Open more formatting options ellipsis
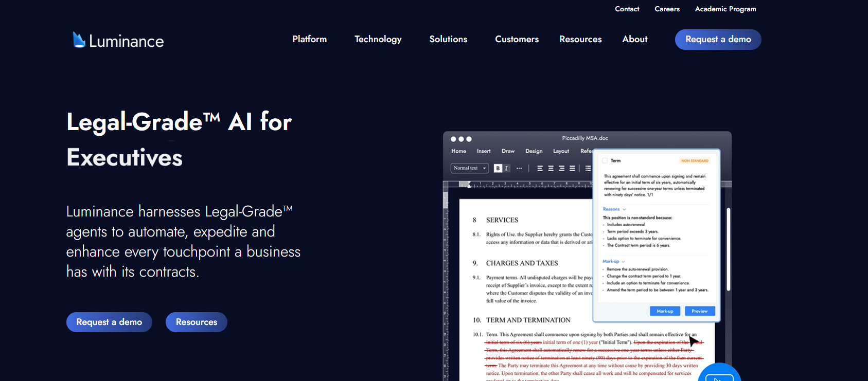The image size is (868, 381). point(519,168)
